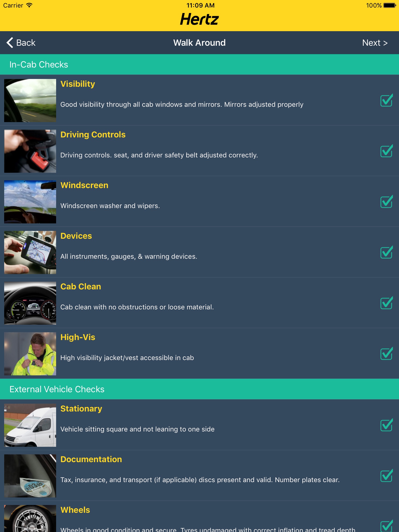Open the High-Vis jacket thumbnail image
The width and height of the screenshot is (399, 532).
[x=30, y=354]
